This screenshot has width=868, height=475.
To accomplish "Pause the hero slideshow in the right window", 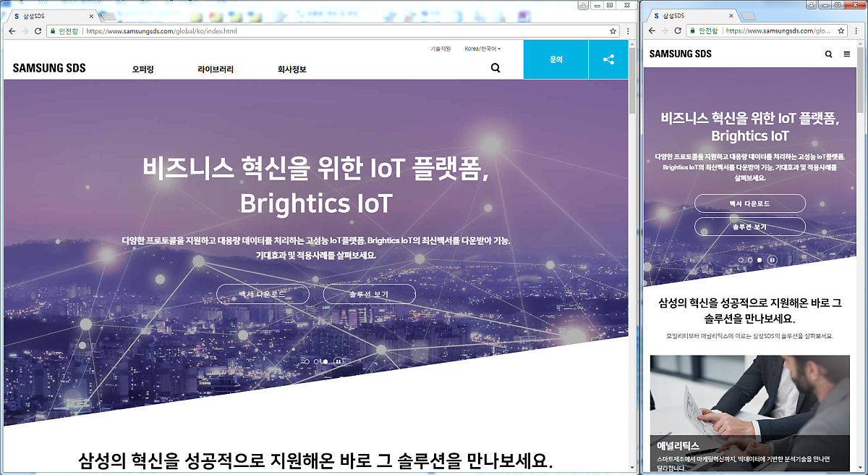I will coord(772,259).
